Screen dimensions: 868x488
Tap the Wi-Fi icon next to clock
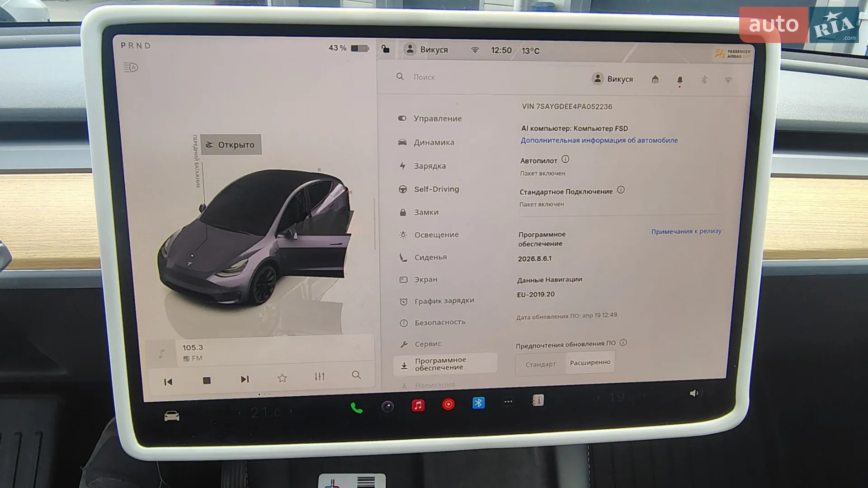tap(475, 50)
